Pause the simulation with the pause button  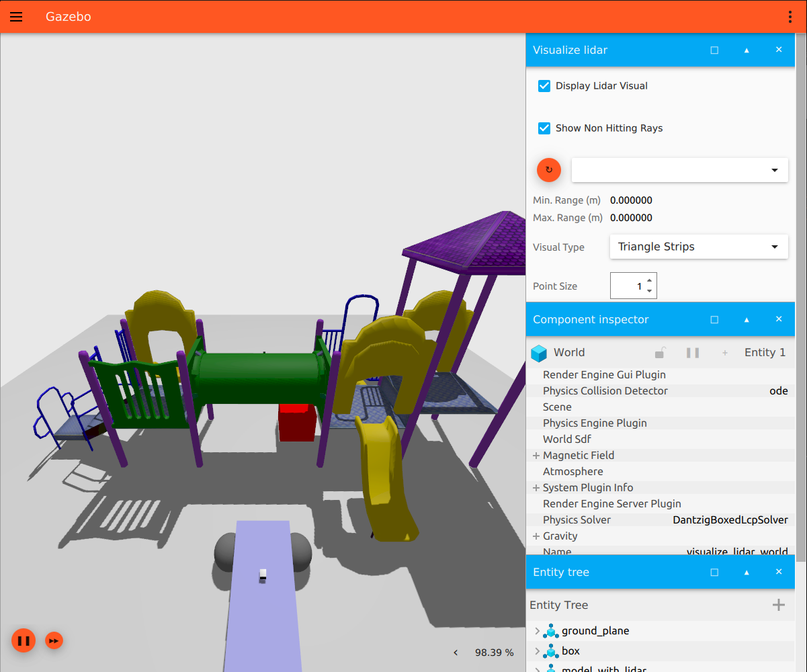click(24, 640)
